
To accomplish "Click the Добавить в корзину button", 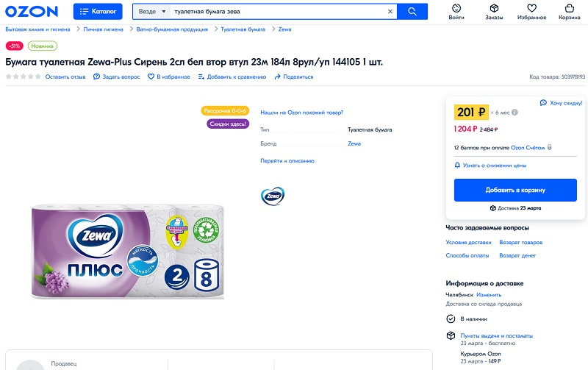I will (x=515, y=190).
